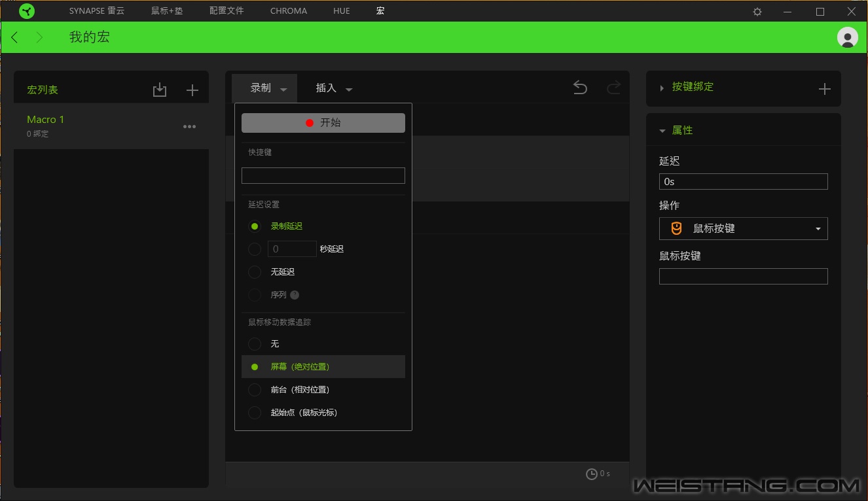Choose the 无延迟 radio option

coord(255,272)
